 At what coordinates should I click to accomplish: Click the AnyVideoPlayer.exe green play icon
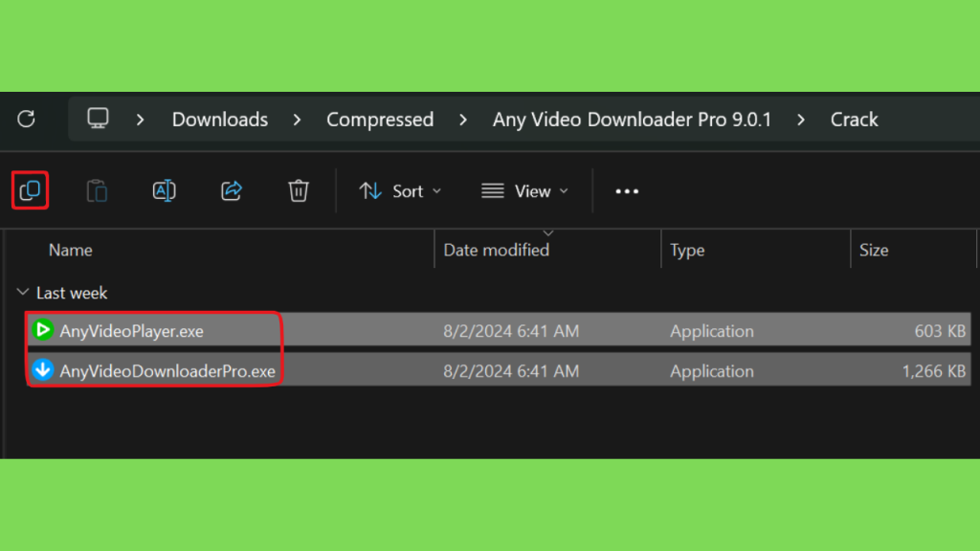43,330
